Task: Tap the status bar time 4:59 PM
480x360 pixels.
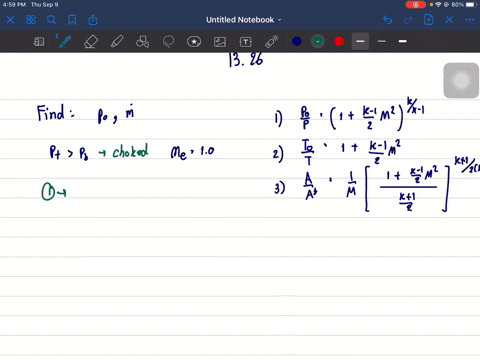Action: (x=14, y=5)
